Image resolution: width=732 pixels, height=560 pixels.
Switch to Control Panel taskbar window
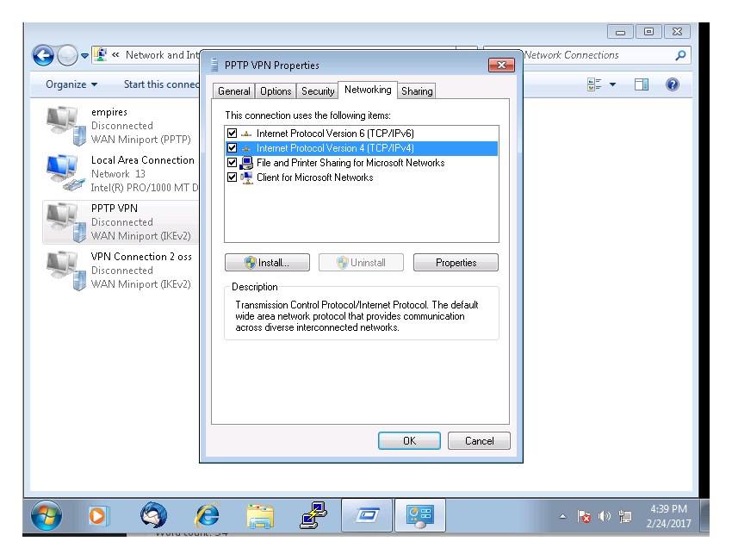(420, 515)
